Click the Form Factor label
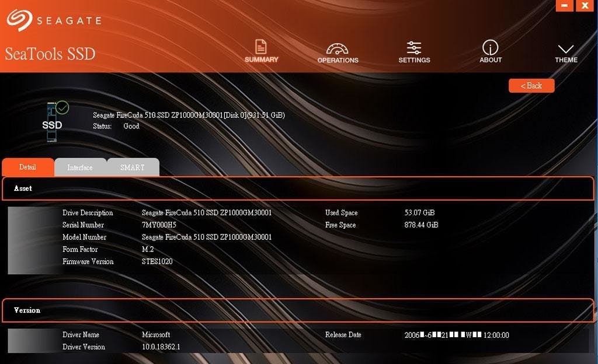The height and width of the screenshot is (364, 598). [x=80, y=250]
